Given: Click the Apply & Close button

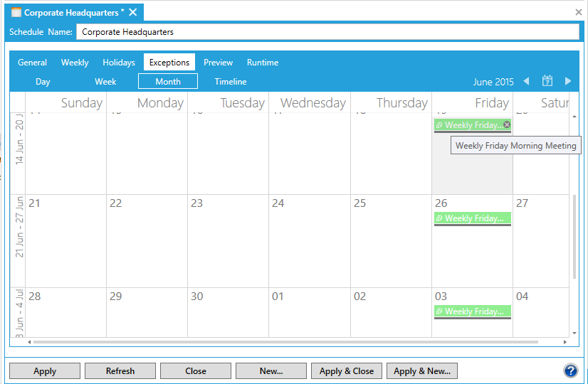Looking at the screenshot, I should (347, 370).
